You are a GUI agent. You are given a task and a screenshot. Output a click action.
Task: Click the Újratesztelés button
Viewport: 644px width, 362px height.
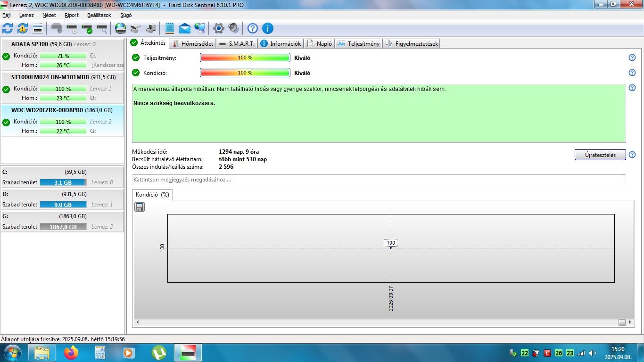coord(600,155)
